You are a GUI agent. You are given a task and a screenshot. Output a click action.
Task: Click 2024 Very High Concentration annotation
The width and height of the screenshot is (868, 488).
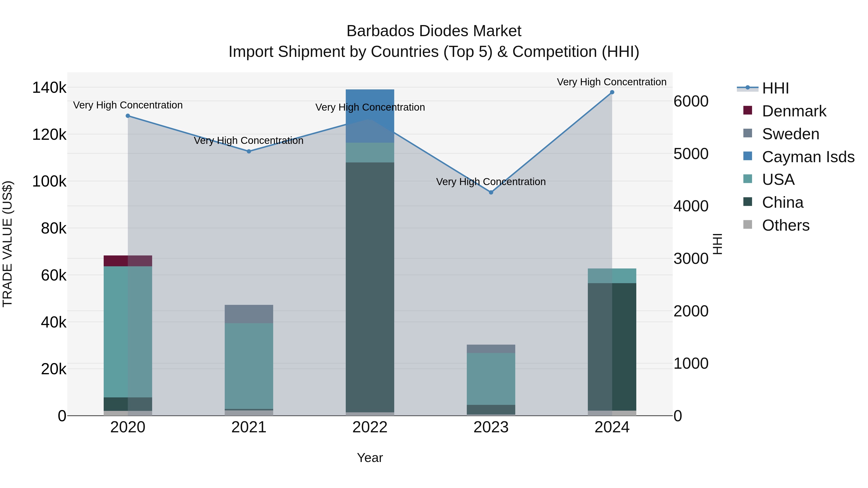click(x=611, y=82)
